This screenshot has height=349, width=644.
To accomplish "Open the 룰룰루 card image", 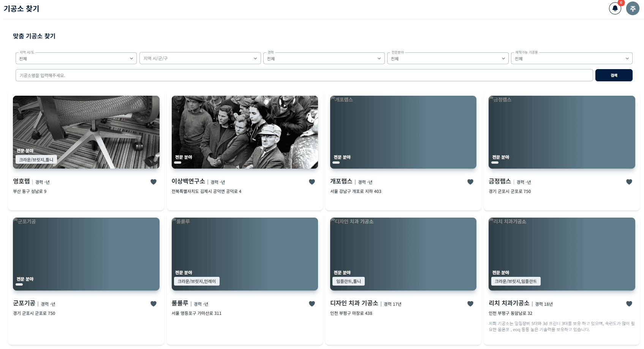I will click(x=245, y=254).
